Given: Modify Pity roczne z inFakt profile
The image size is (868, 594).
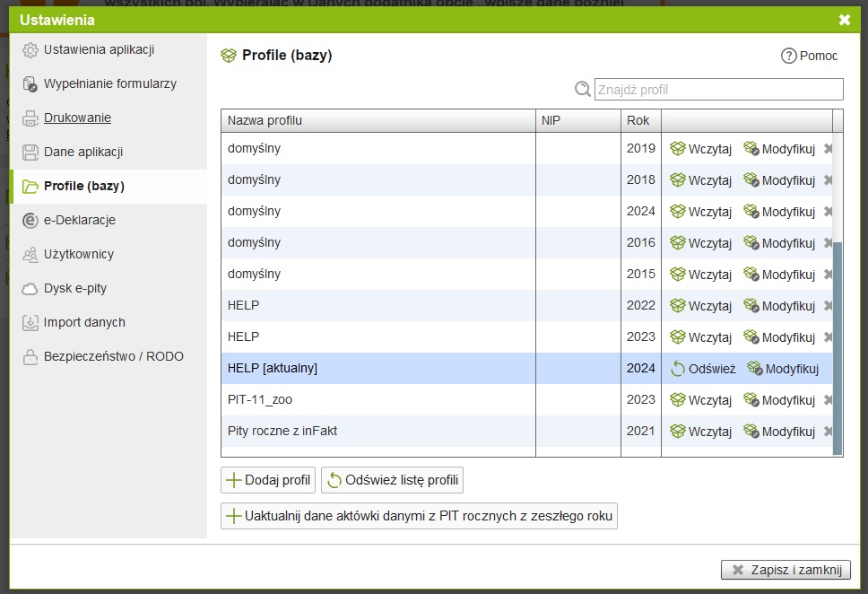Looking at the screenshot, I should tap(778, 432).
